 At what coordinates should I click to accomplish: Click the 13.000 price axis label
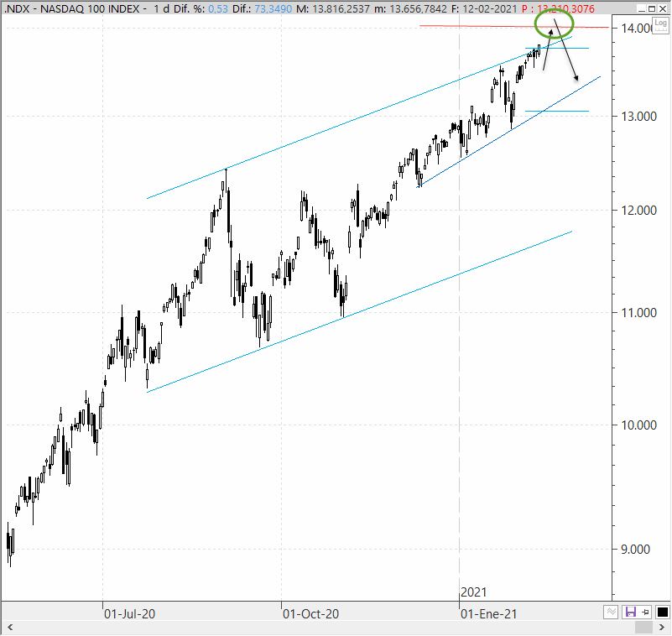tap(639, 117)
